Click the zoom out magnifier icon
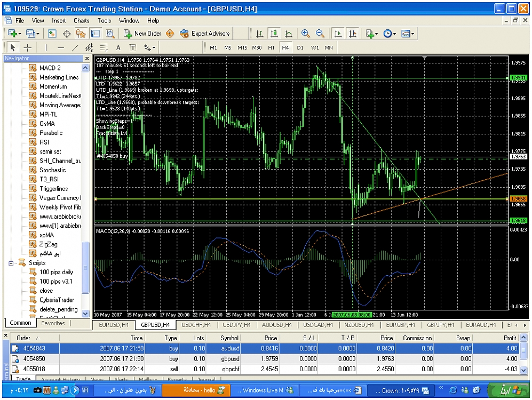 tap(320, 34)
